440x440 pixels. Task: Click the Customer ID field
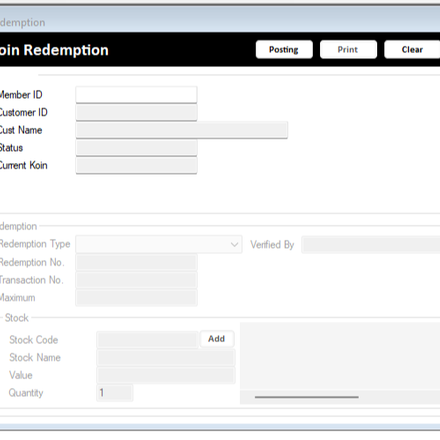pos(136,113)
